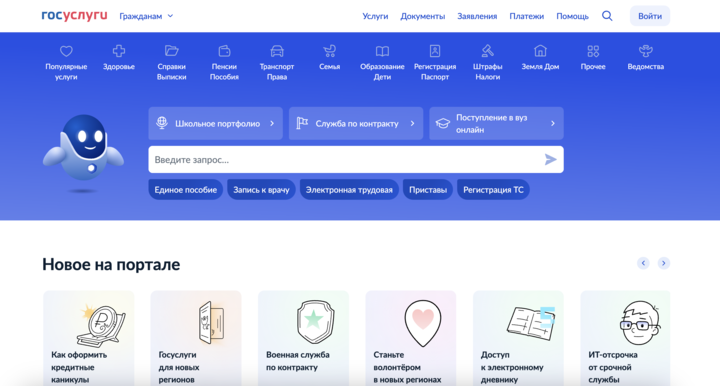This screenshot has height=386, width=720.
Task: Open the Пенсии Пособия wallet category
Action: click(x=224, y=62)
